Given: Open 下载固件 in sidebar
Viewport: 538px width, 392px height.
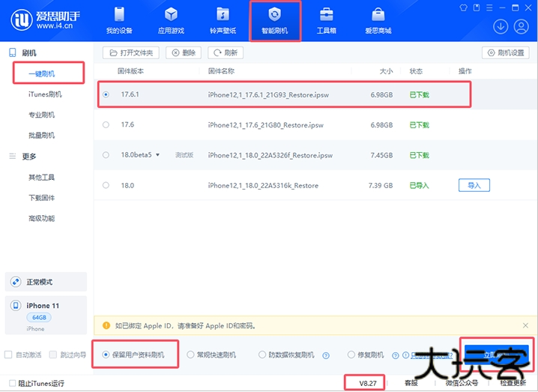Looking at the screenshot, I should (x=41, y=198).
